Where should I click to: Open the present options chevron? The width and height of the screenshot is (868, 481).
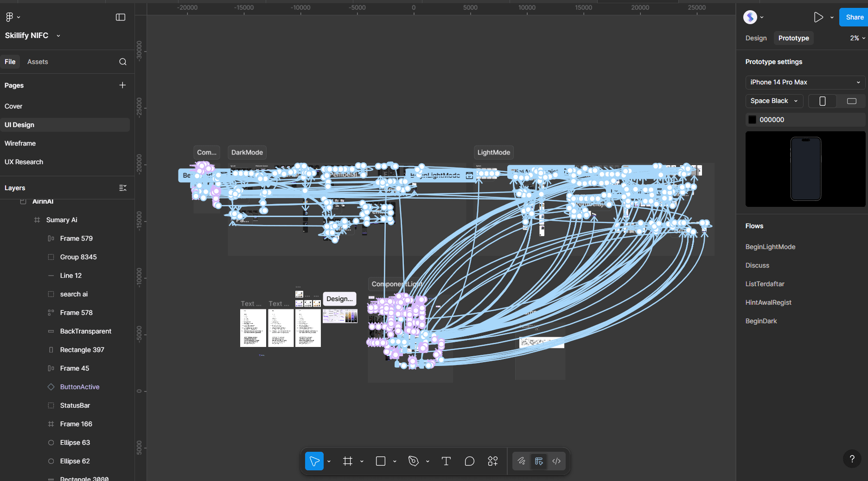tap(832, 18)
